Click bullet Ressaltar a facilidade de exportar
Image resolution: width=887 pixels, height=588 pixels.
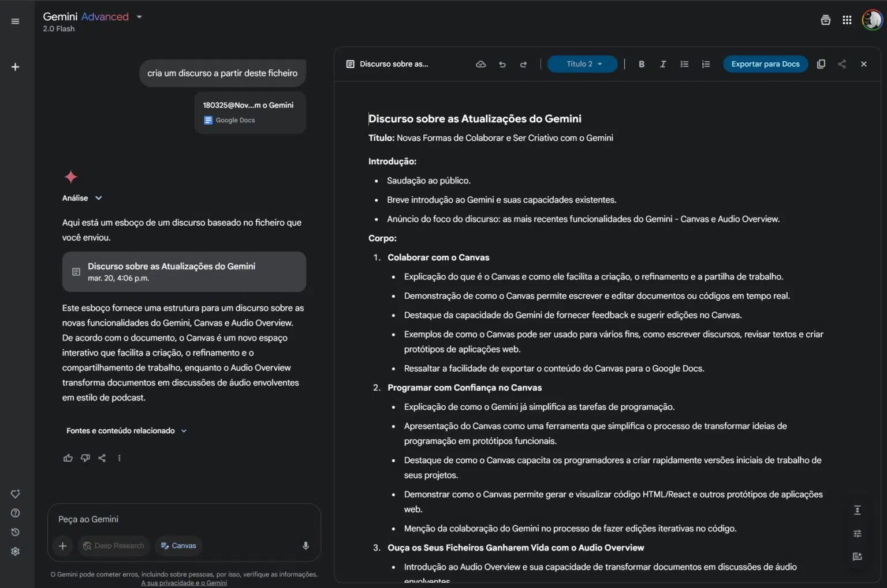click(554, 369)
